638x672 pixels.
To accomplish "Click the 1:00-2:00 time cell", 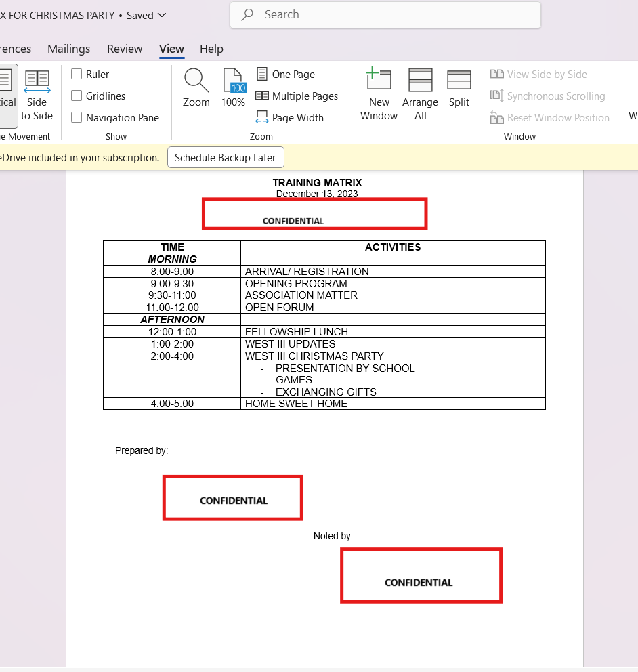I will click(x=172, y=344).
